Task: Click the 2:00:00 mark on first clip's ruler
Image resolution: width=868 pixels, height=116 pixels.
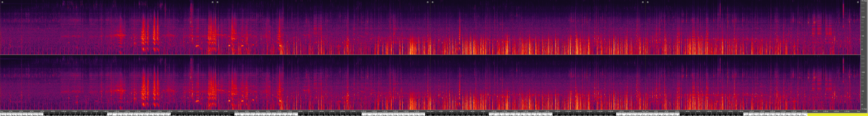Action: click(x=127, y=111)
